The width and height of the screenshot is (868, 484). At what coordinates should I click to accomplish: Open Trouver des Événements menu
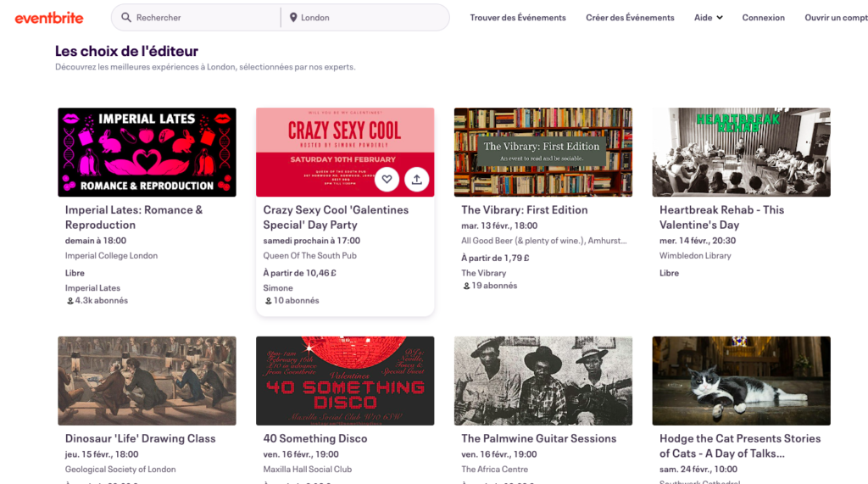[x=517, y=18]
